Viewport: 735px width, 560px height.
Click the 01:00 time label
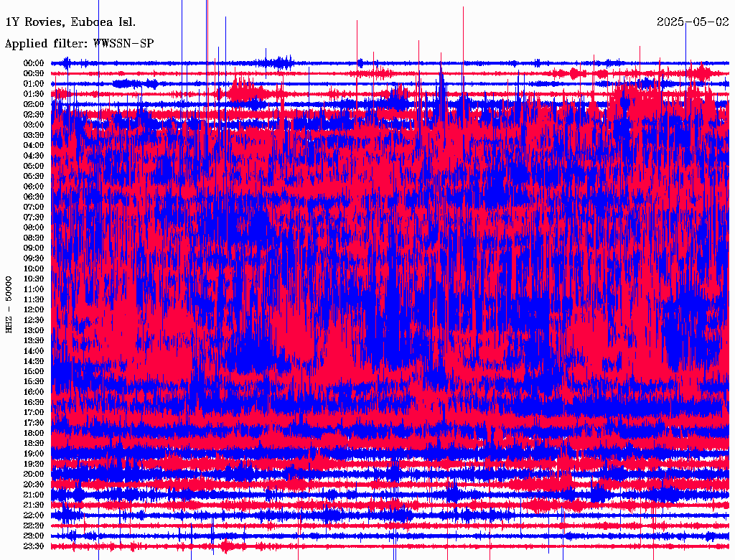pyautogui.click(x=34, y=83)
